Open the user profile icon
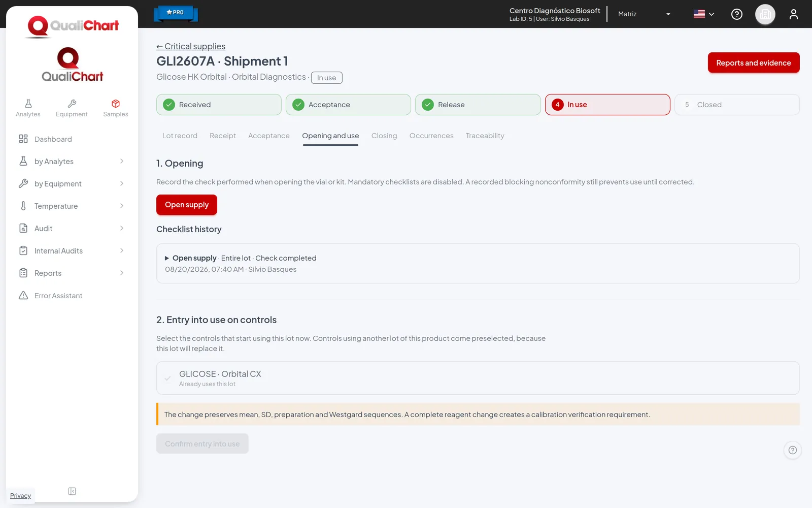Image resolution: width=812 pixels, height=508 pixels. 794,14
